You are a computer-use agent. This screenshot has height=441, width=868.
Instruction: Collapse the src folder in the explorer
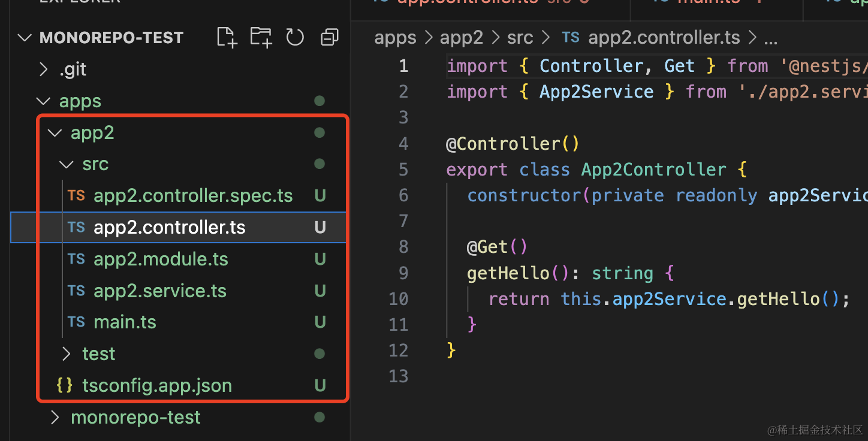67,164
